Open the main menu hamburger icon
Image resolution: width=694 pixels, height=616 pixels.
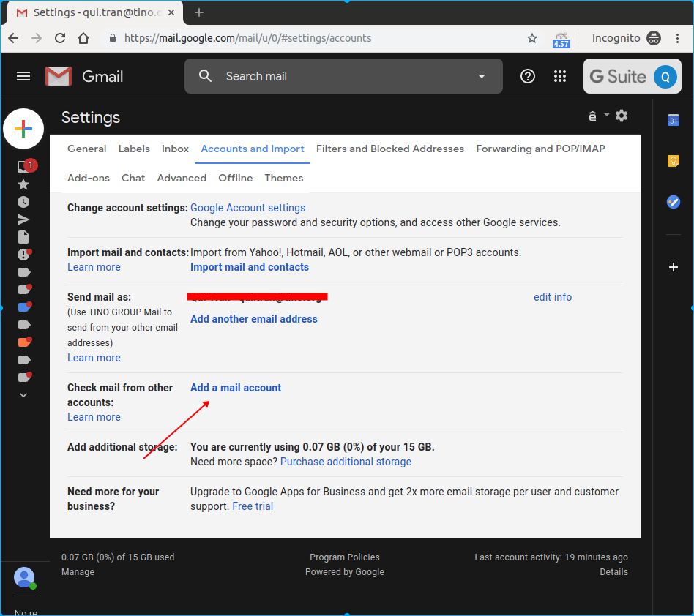tap(23, 77)
